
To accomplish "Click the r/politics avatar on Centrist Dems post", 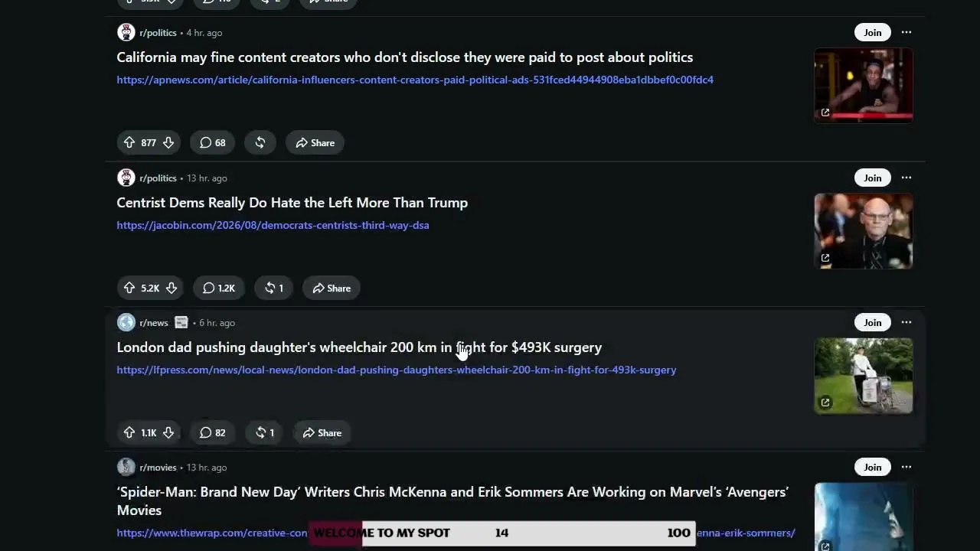I will point(126,178).
